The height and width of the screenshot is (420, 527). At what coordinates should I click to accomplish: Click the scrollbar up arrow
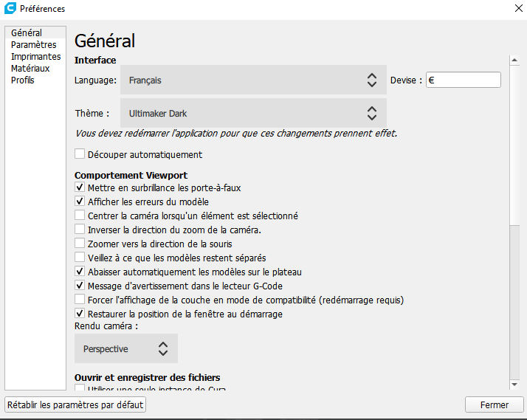pyautogui.click(x=514, y=60)
